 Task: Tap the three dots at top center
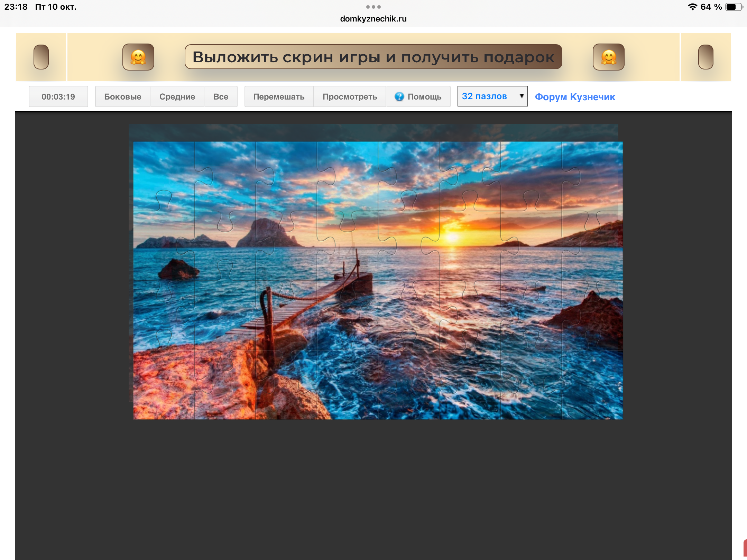(373, 7)
